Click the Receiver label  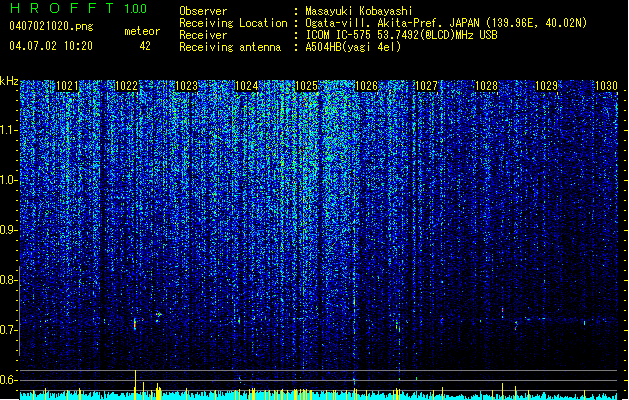203,35
